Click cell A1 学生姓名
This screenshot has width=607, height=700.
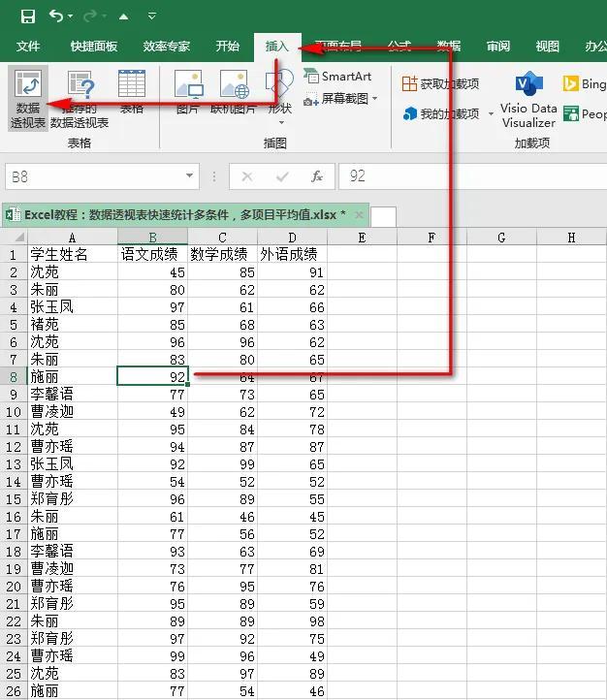(x=73, y=254)
